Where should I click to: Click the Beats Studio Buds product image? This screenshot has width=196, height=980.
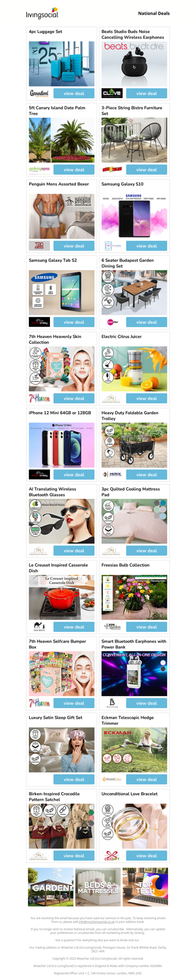134,64
